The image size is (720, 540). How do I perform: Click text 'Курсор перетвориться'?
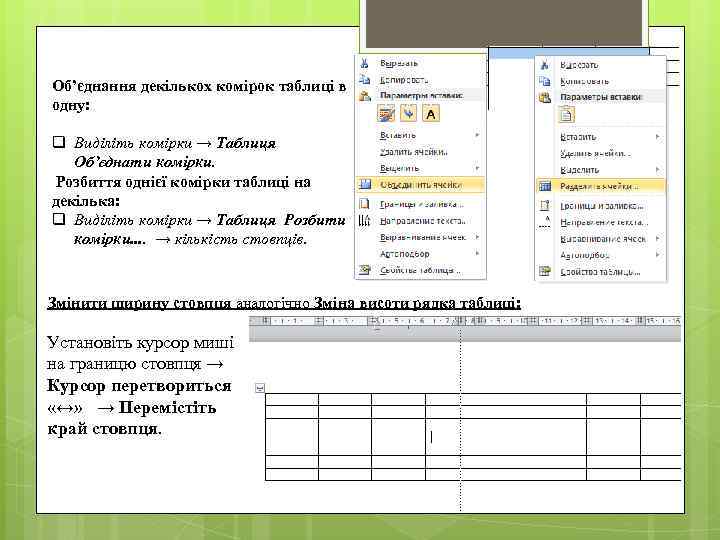(139, 385)
